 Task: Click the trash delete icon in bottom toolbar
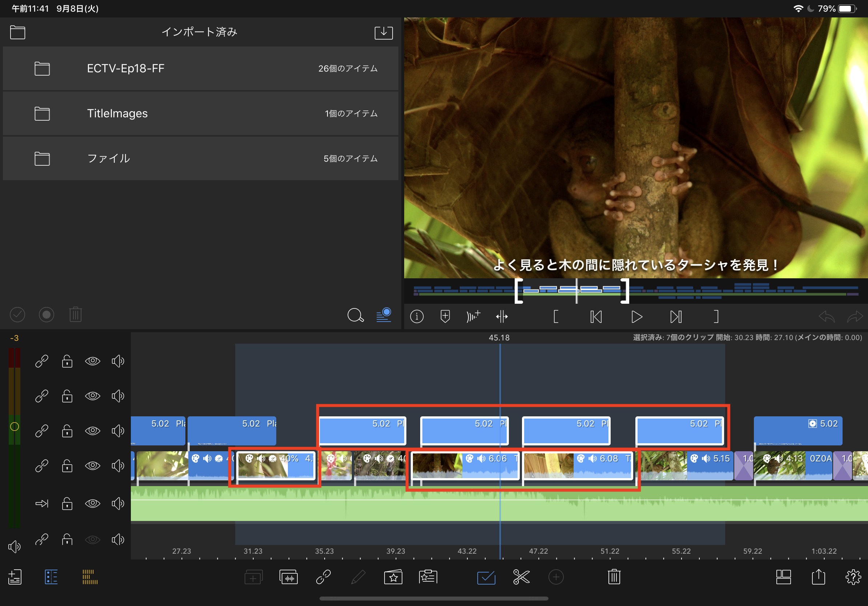click(614, 577)
